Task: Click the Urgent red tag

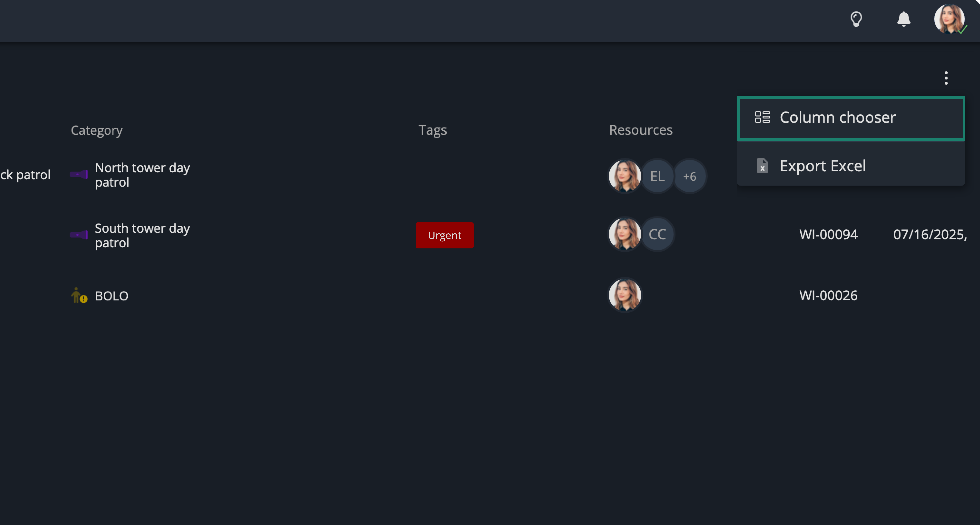Action: (x=444, y=235)
